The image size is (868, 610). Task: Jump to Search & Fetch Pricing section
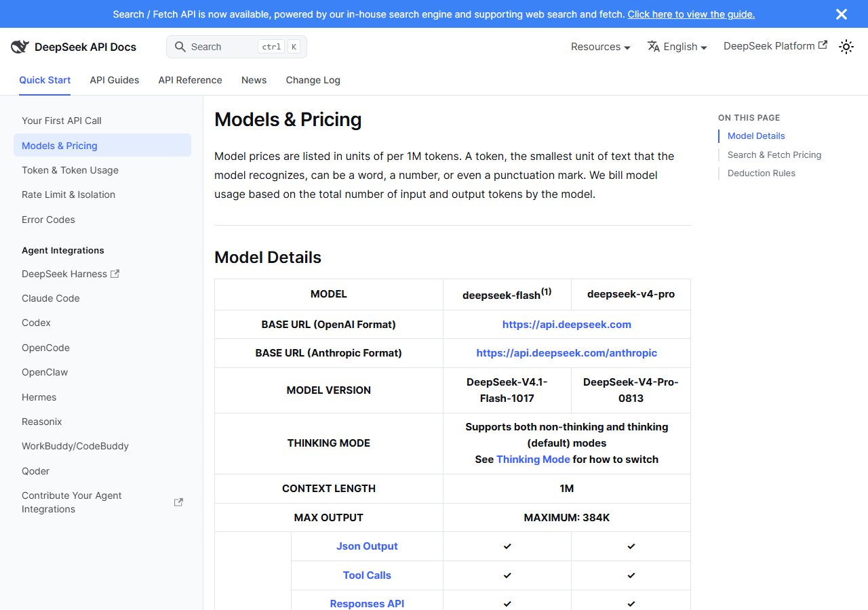tap(774, 155)
